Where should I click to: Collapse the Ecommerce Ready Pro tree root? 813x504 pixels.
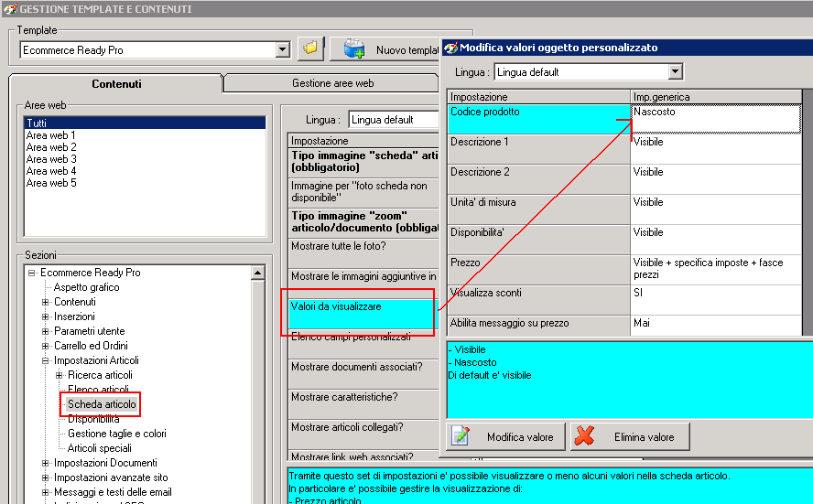coord(32,273)
